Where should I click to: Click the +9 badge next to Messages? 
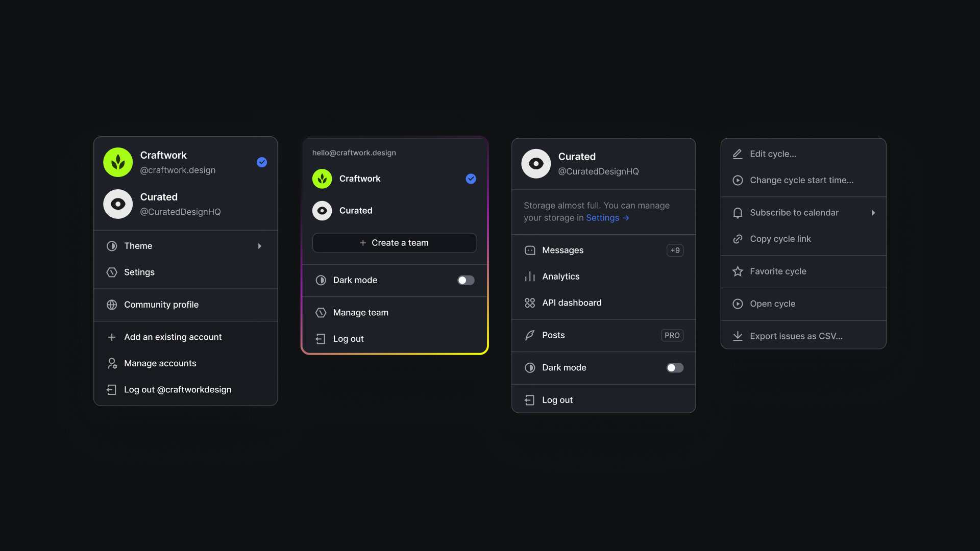(675, 251)
